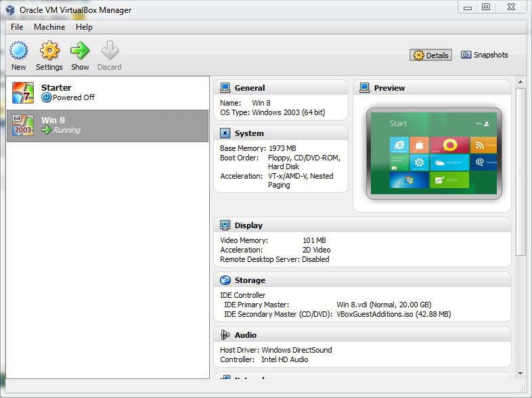Click the '101 MB' video memory value
The height and width of the screenshot is (398, 532).
(314, 240)
